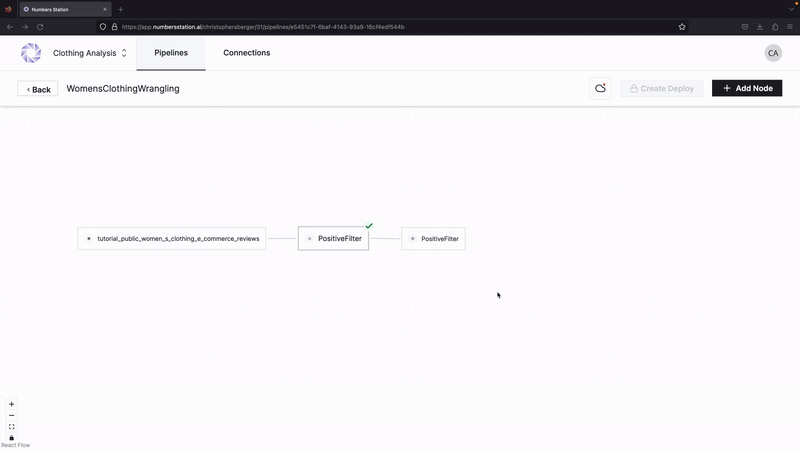Open the browser extensions icon

775,27
